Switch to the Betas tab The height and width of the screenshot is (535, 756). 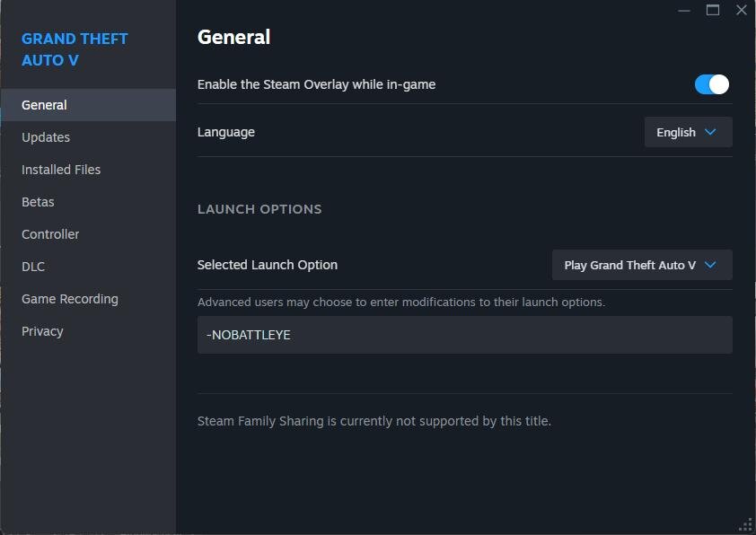(38, 202)
